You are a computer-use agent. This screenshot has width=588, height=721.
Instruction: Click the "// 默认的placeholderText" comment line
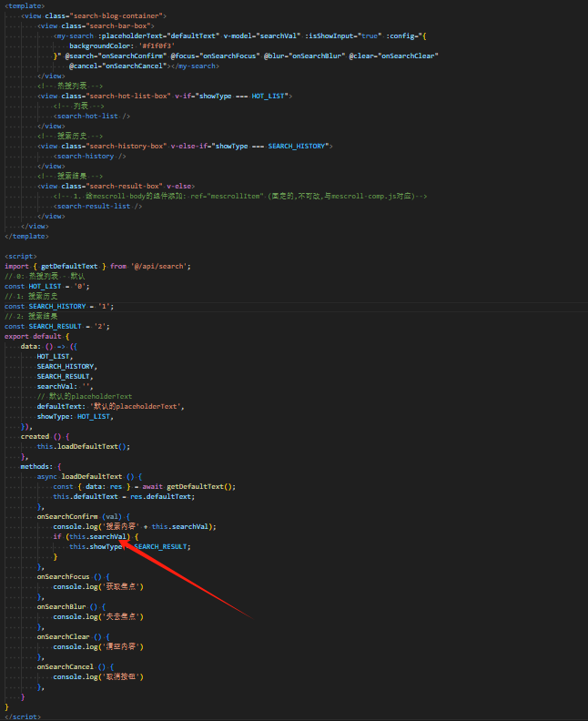coord(85,397)
